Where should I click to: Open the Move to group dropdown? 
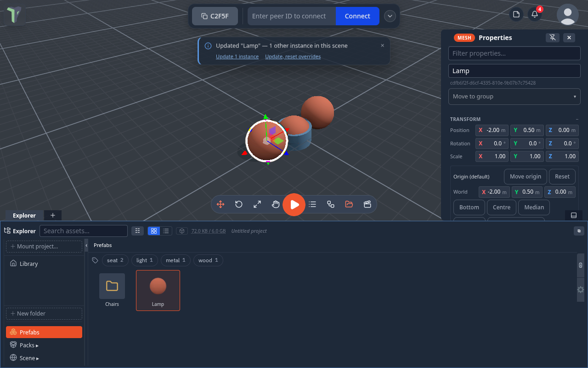click(x=514, y=97)
